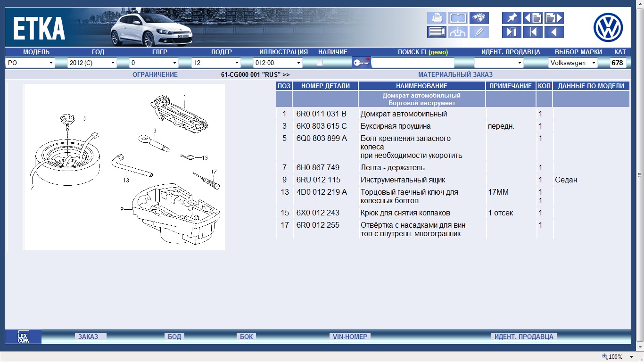Click the list view icon
The height and width of the screenshot is (362, 644).
[437, 32]
